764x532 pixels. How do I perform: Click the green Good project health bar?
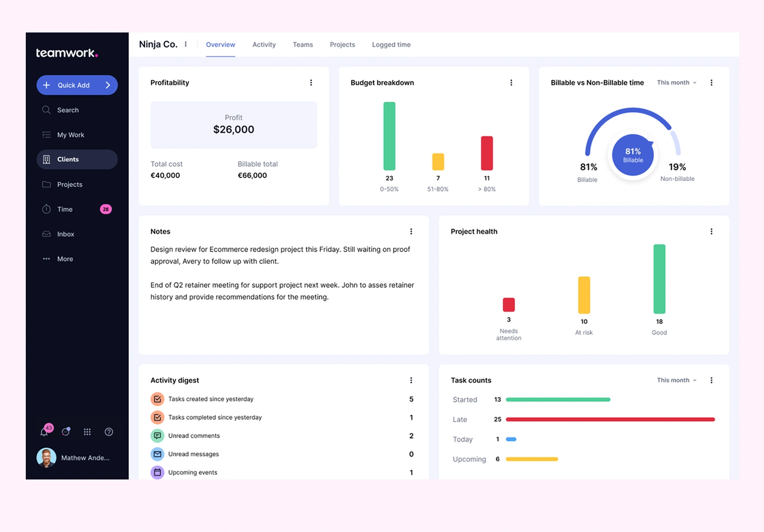659,279
